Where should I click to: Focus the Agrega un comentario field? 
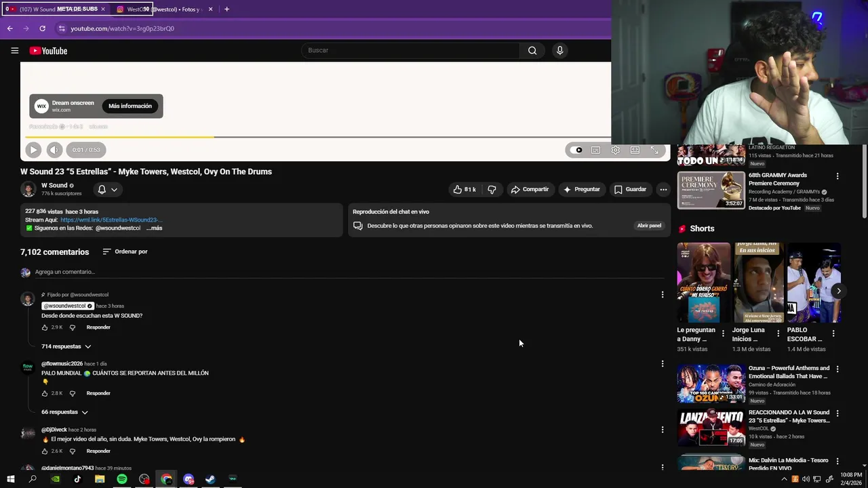coord(349,272)
